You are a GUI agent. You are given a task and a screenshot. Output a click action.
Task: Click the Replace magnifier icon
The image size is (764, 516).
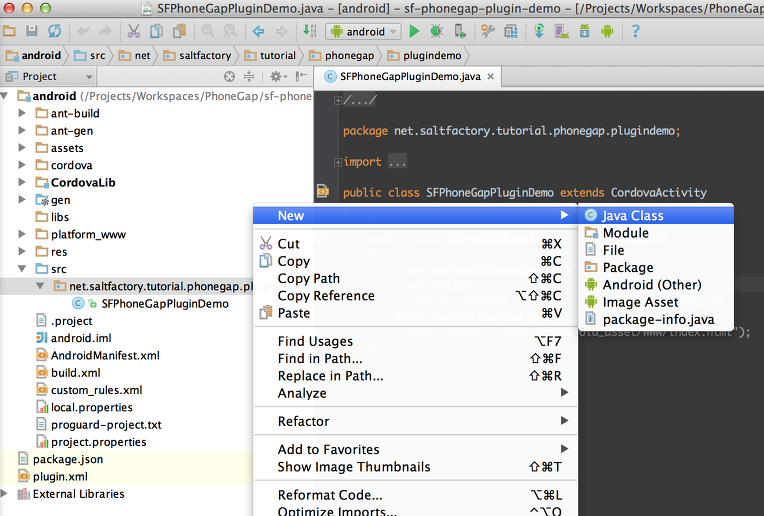pyautogui.click(x=230, y=32)
